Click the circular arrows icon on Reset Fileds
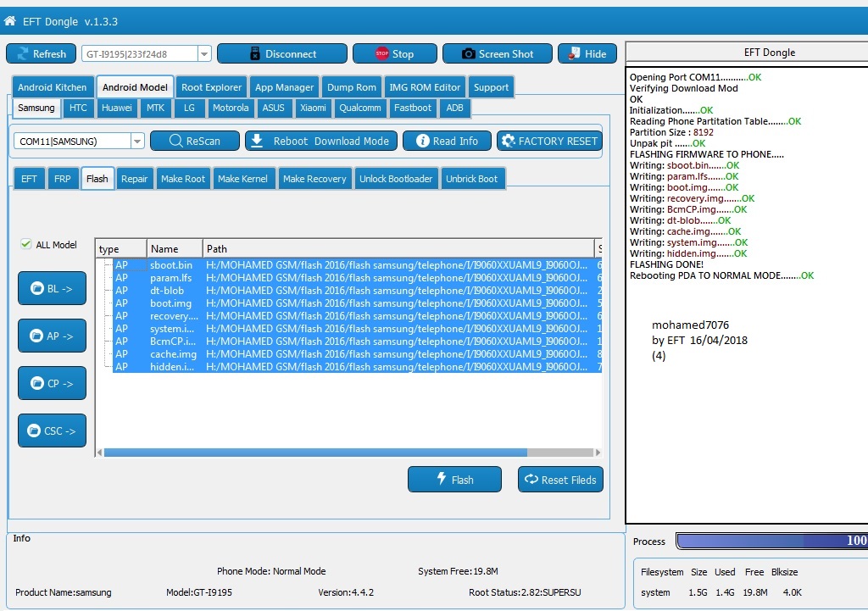The image size is (868, 611). (x=531, y=480)
